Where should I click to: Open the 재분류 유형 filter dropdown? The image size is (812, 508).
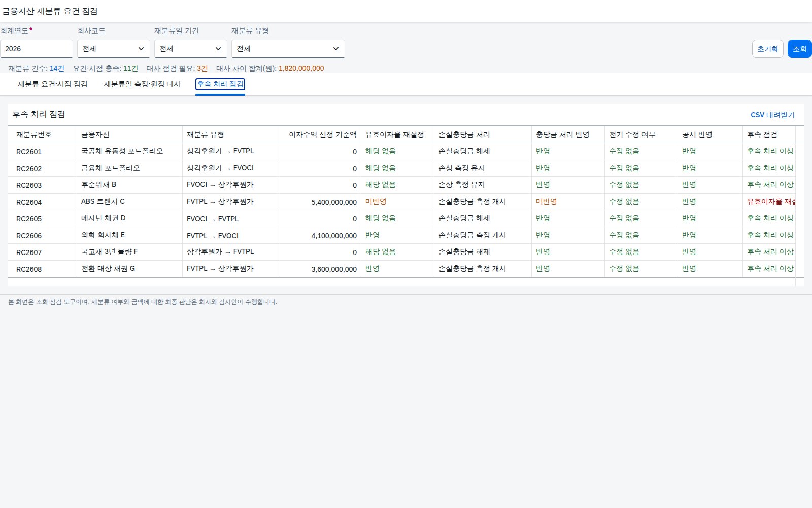coord(288,49)
